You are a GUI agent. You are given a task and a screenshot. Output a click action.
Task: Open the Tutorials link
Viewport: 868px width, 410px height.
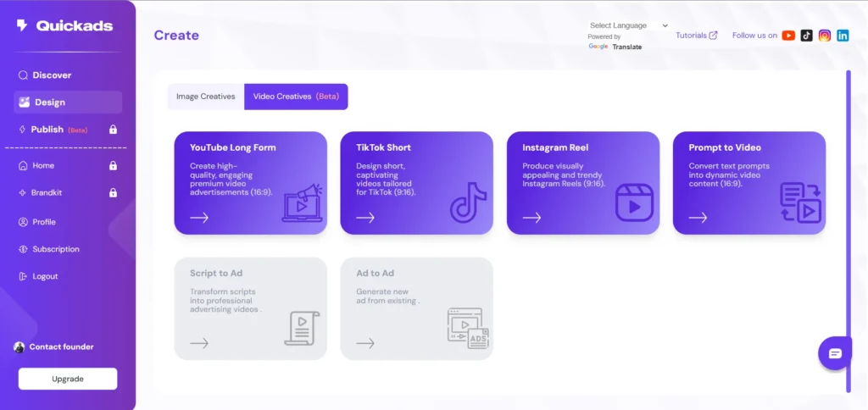coord(697,36)
